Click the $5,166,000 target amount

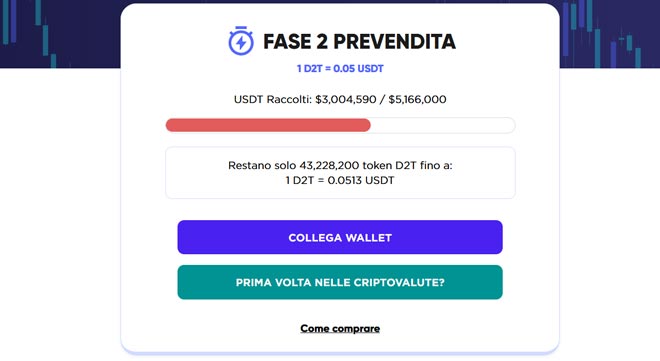(x=417, y=99)
